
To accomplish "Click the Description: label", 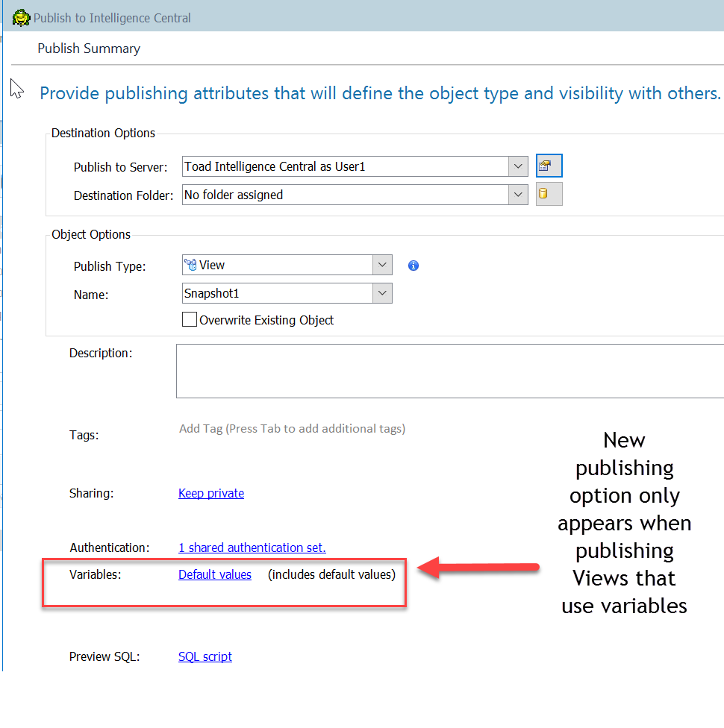I will pos(101,354).
